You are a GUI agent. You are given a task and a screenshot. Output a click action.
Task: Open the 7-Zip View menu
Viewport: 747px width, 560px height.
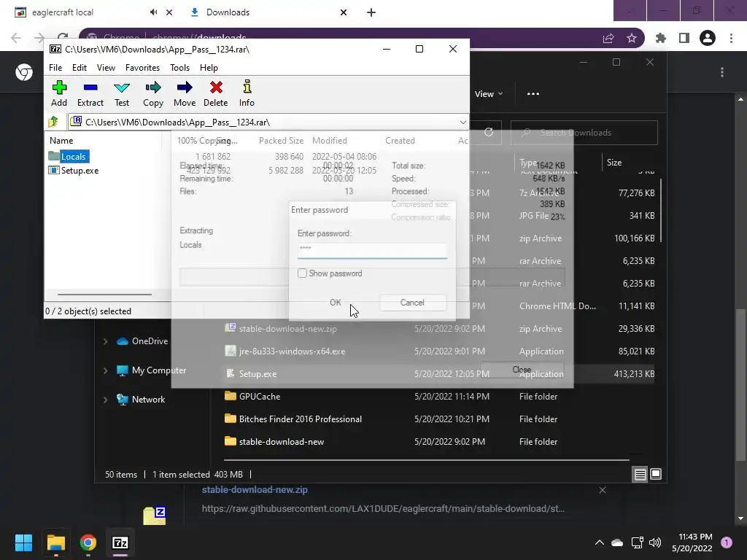[x=106, y=68]
